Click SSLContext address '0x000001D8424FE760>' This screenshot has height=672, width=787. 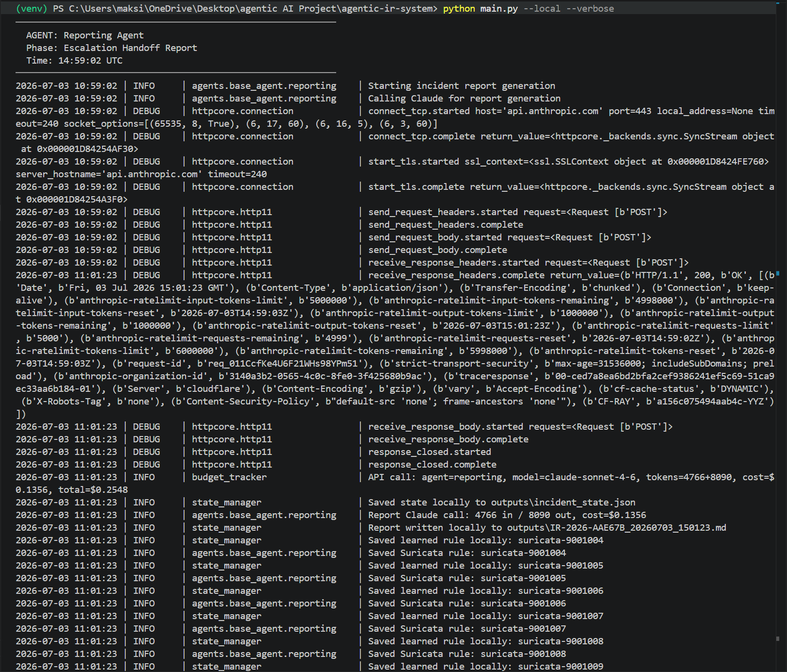tap(718, 162)
